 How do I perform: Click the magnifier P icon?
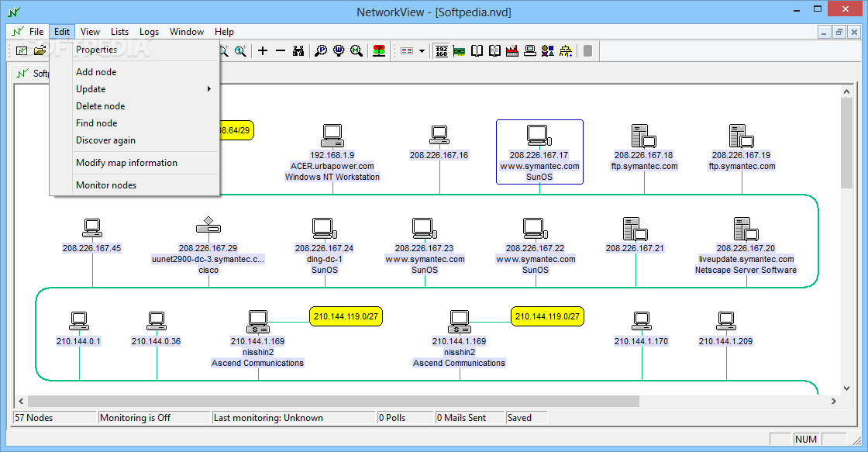coord(321,51)
